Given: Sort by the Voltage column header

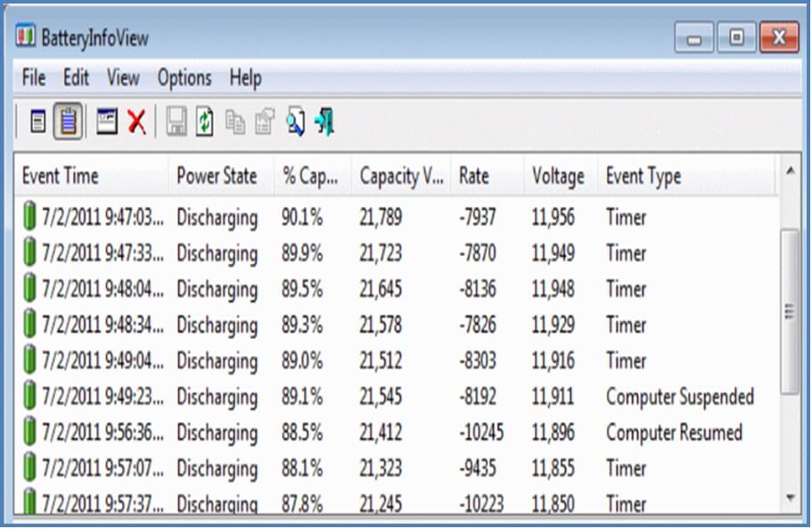Looking at the screenshot, I should [x=561, y=176].
